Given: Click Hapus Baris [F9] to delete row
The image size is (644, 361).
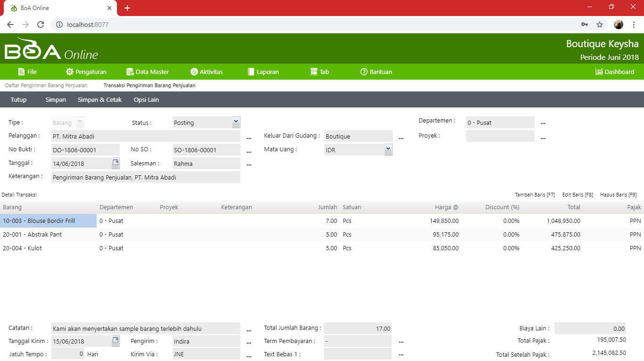Looking at the screenshot, I should (x=618, y=195).
